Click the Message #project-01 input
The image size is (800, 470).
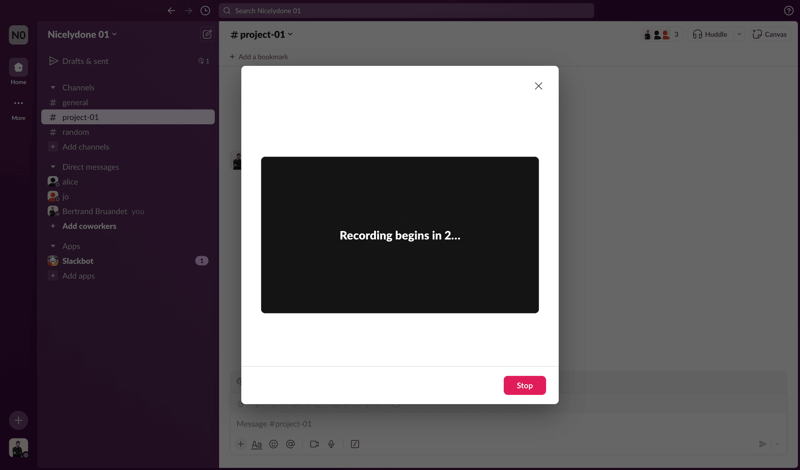pyautogui.click(x=508, y=424)
